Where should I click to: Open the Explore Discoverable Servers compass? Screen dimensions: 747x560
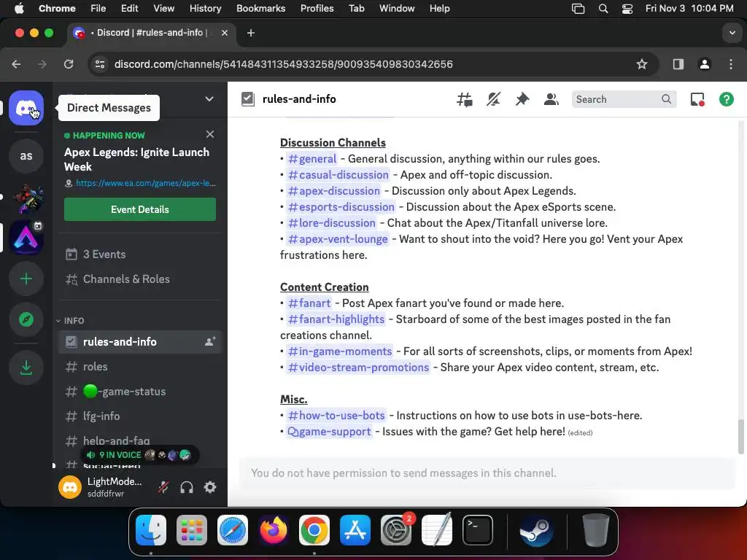pyautogui.click(x=26, y=319)
